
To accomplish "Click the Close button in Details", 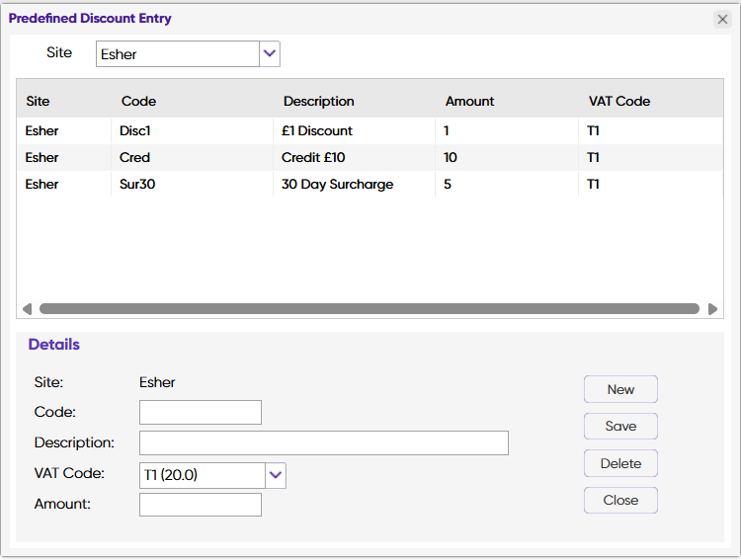I will tap(620, 500).
